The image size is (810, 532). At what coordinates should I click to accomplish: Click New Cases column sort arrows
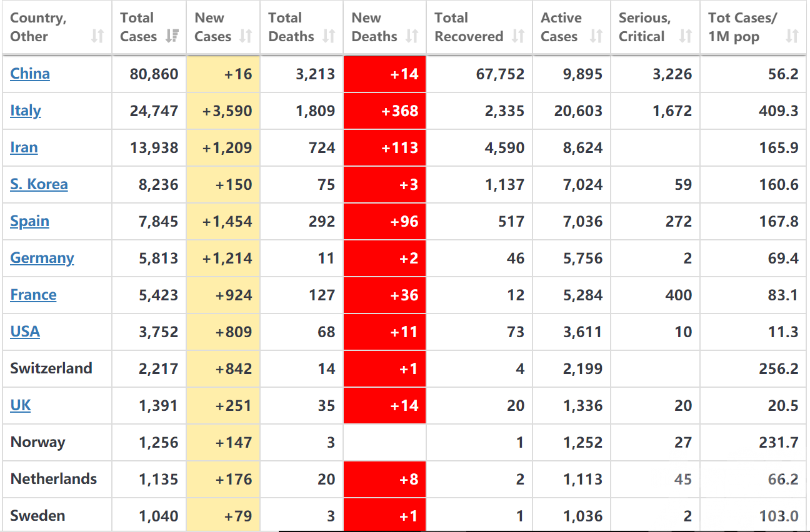pyautogui.click(x=246, y=36)
